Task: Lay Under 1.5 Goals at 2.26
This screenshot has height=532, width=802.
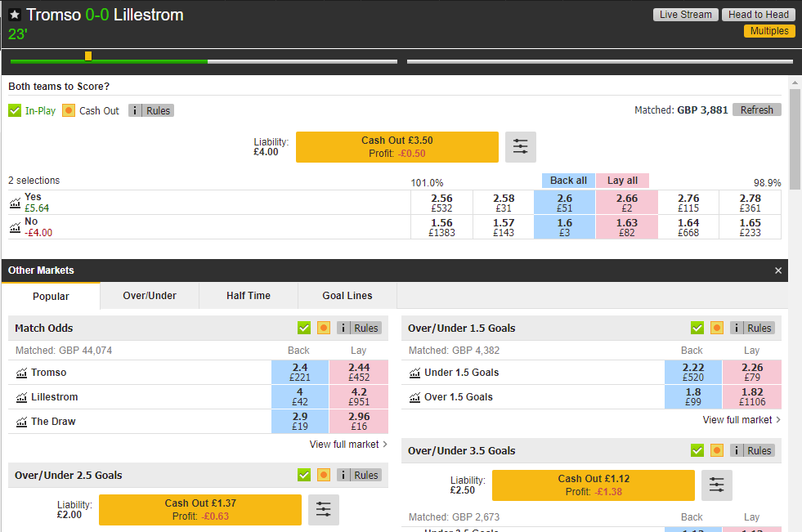Action: 752,372
